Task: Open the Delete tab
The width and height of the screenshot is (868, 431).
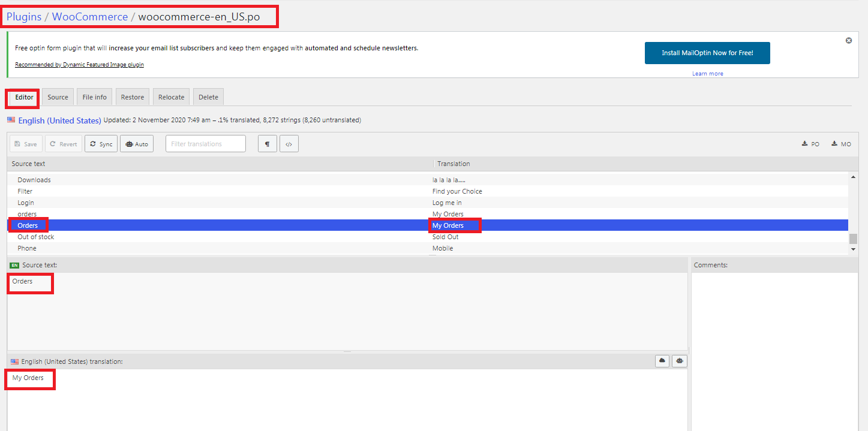Action: (208, 97)
